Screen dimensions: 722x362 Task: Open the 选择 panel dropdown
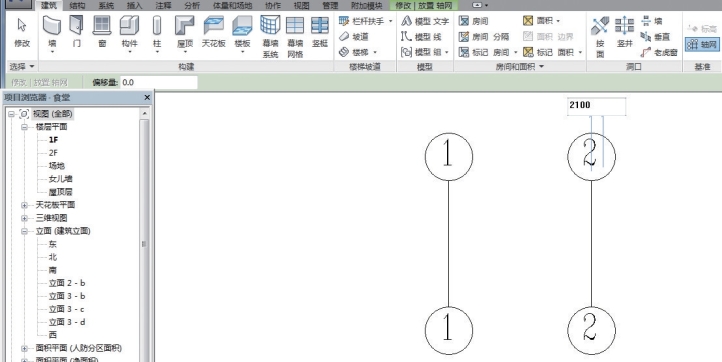22,67
